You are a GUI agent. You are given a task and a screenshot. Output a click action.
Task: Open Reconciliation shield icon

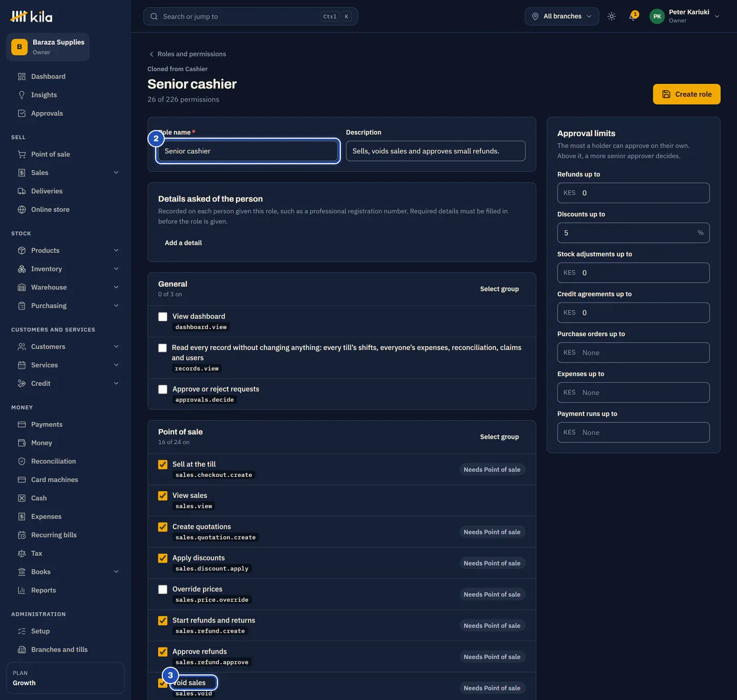21,462
